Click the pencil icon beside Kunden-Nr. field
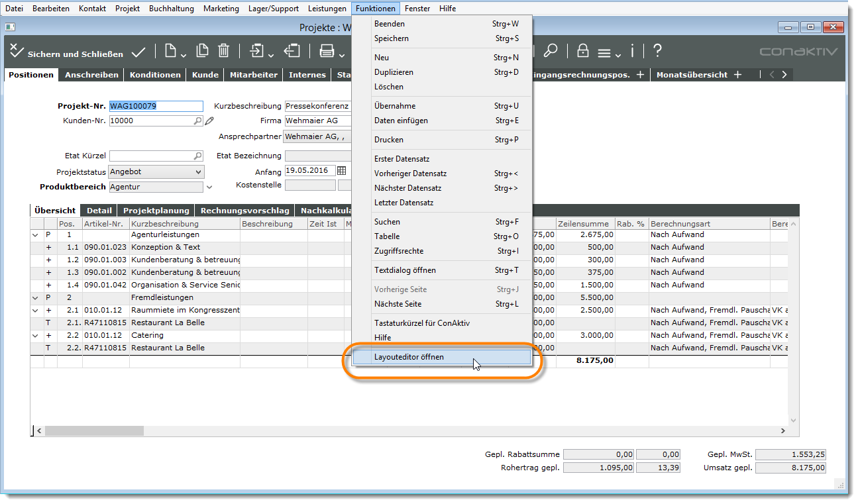Screen dimensions: 858x504 pos(209,121)
